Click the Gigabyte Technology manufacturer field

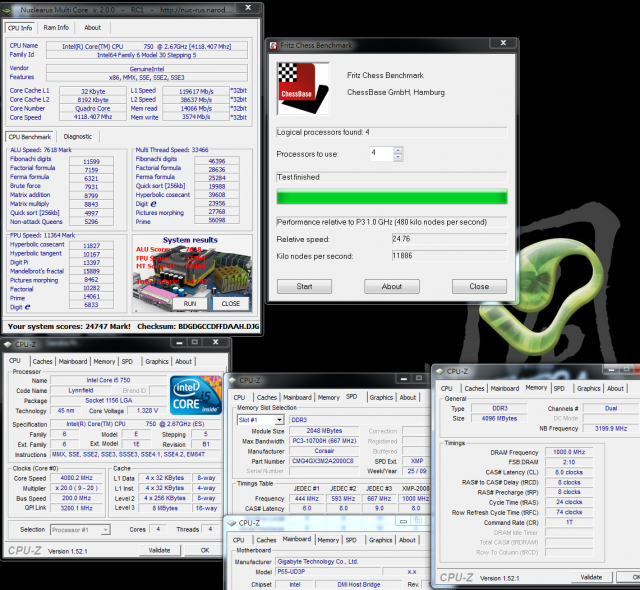pyautogui.click(x=352, y=562)
